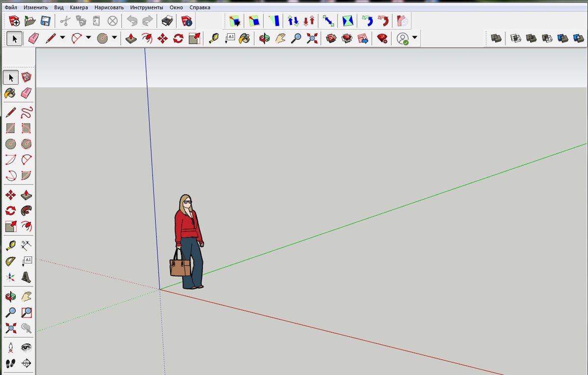Select the Freehand tool in the left palette

[x=26, y=113]
